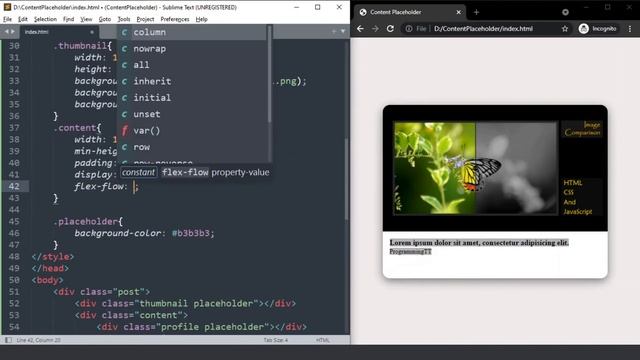Open the Project menu

(x=145, y=19)
